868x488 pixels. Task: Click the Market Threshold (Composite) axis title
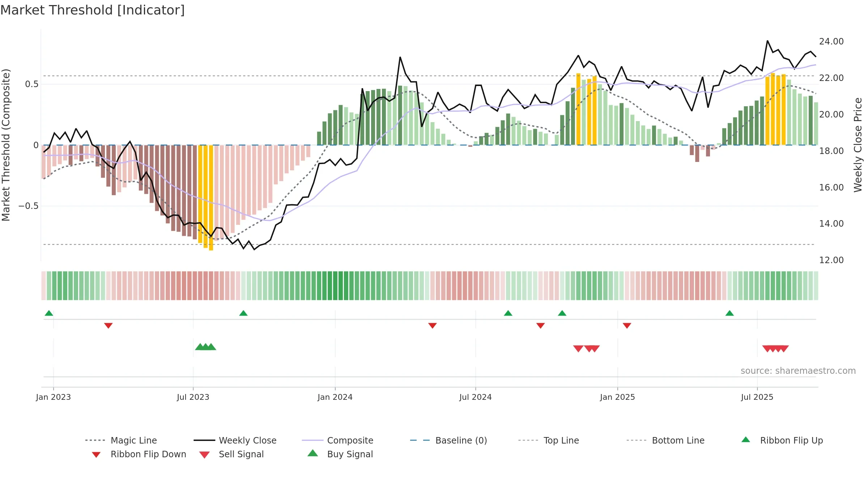tap(6, 145)
